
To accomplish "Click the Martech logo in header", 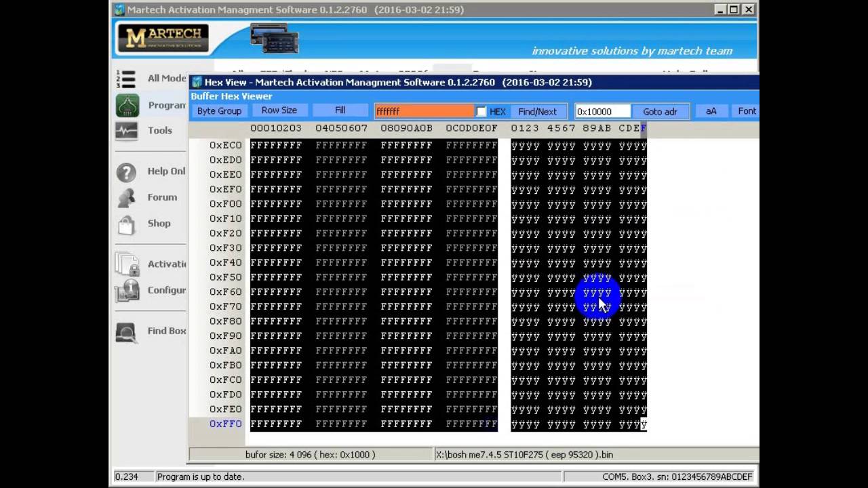I will pyautogui.click(x=163, y=38).
